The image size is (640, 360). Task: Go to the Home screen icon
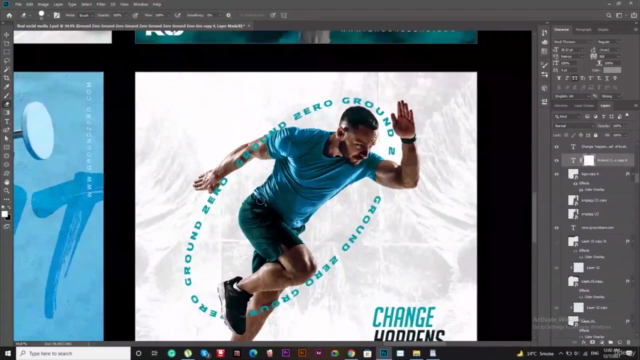9,16
